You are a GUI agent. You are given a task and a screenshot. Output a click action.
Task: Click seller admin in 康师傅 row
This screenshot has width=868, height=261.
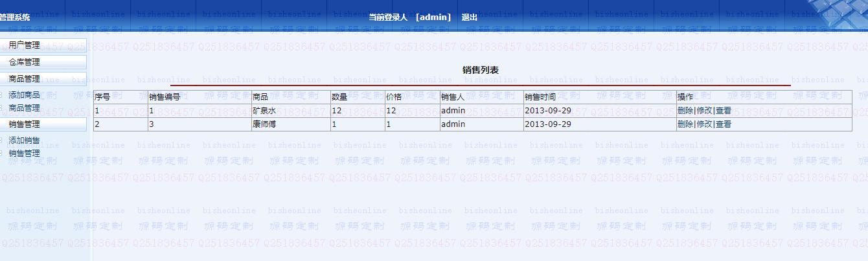(x=453, y=124)
